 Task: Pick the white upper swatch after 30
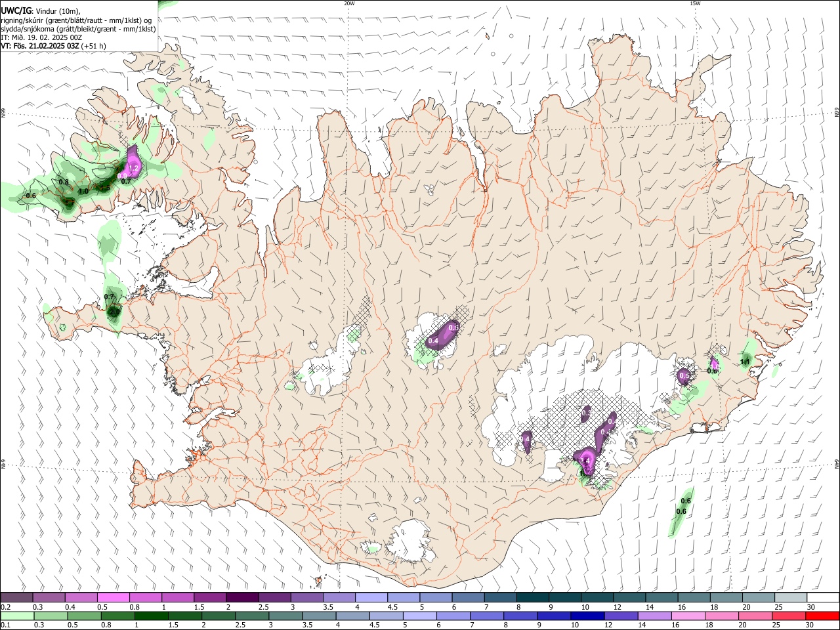pos(823,598)
